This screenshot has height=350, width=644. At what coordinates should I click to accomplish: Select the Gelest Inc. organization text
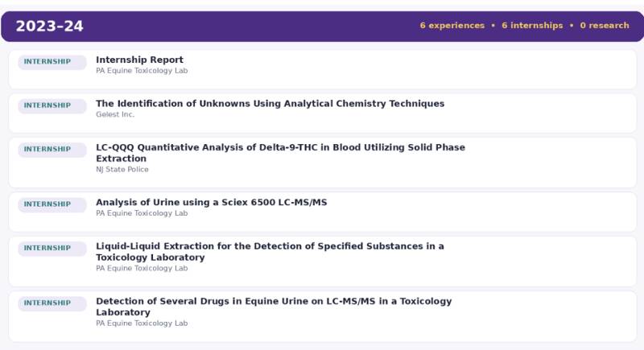tap(115, 114)
